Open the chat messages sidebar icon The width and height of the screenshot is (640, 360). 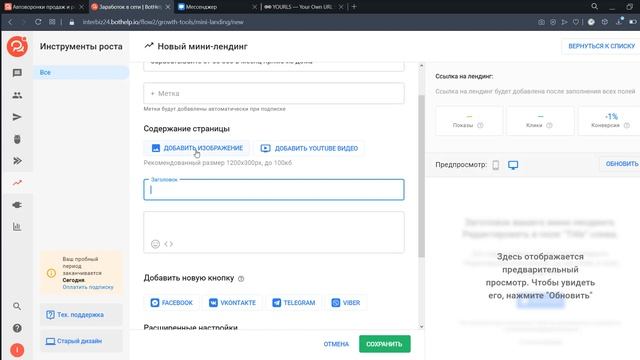pyautogui.click(x=17, y=73)
